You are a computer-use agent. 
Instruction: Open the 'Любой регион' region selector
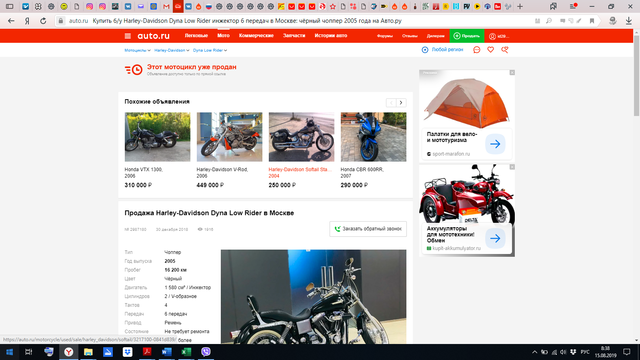click(442, 50)
